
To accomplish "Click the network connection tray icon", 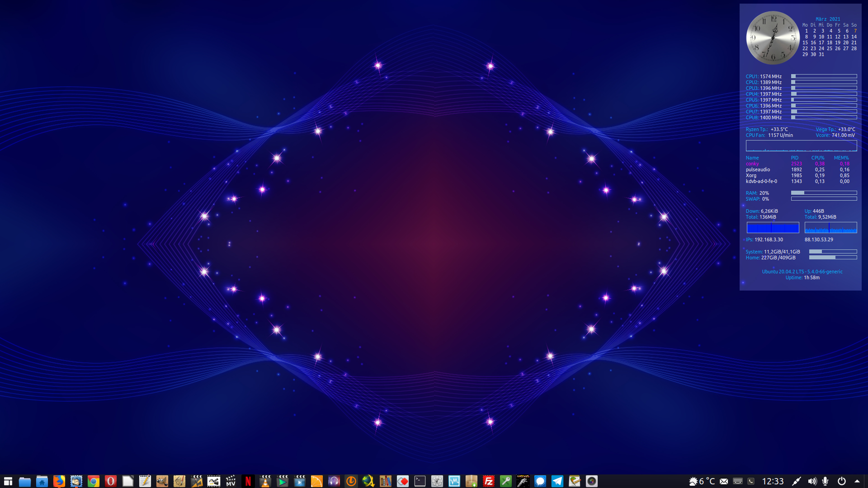I will (x=796, y=481).
